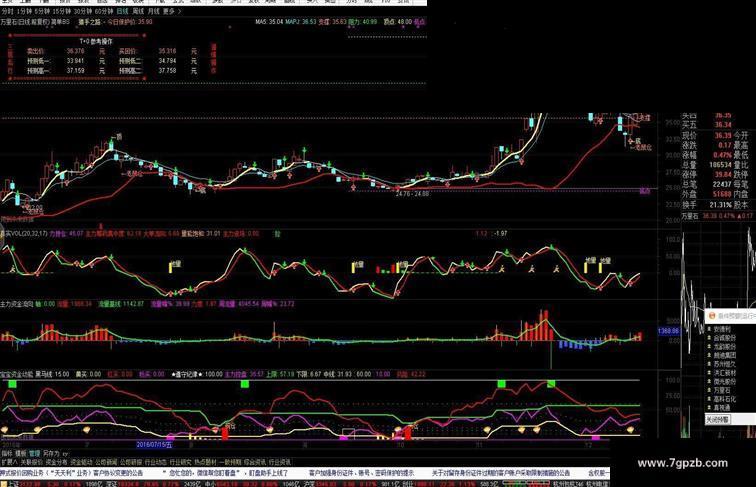Click the 2016/07/15 date marker on timeline
Viewport: 756px width, 487px height.
[154, 445]
